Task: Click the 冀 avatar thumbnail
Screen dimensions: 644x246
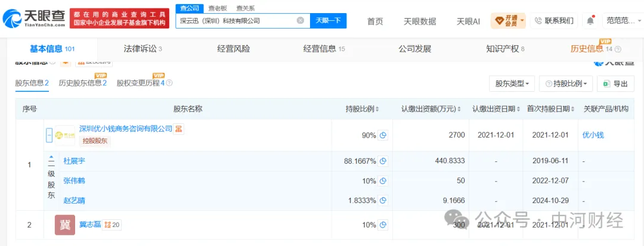Action: (65, 225)
